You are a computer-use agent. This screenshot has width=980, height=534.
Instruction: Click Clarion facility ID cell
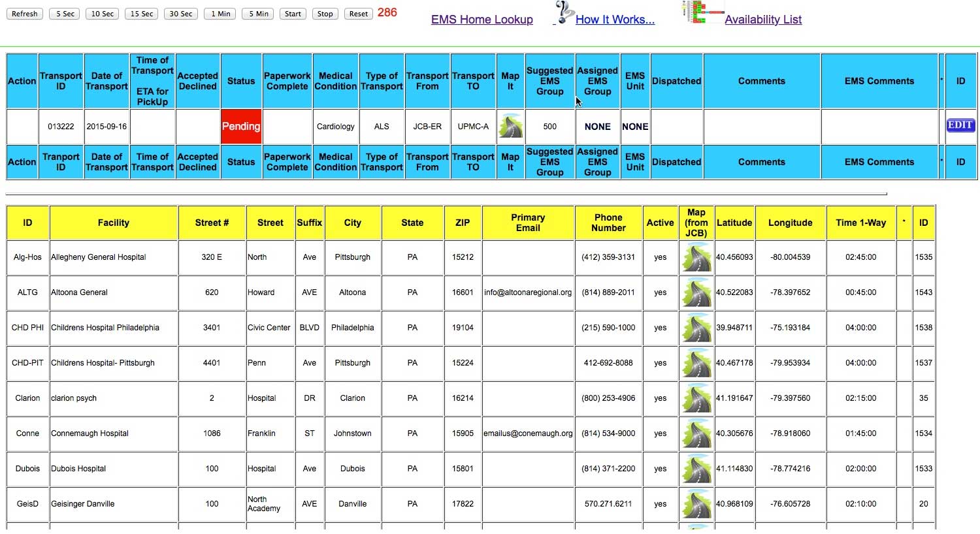point(27,398)
